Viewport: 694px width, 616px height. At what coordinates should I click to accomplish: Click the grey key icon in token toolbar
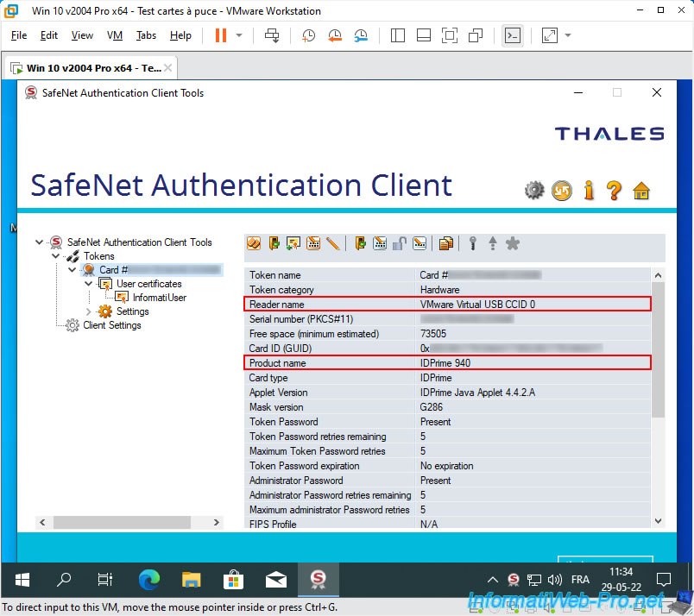[473, 243]
